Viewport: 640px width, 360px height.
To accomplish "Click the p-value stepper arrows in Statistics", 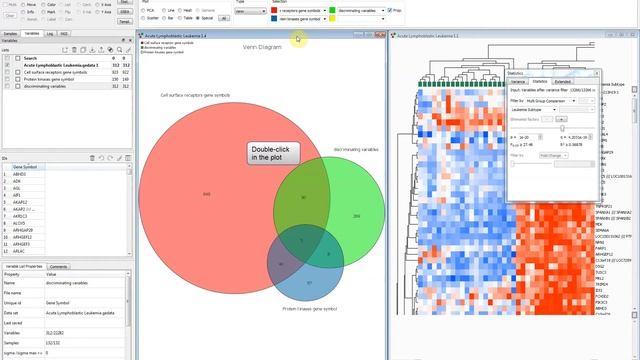I will tap(540, 137).
